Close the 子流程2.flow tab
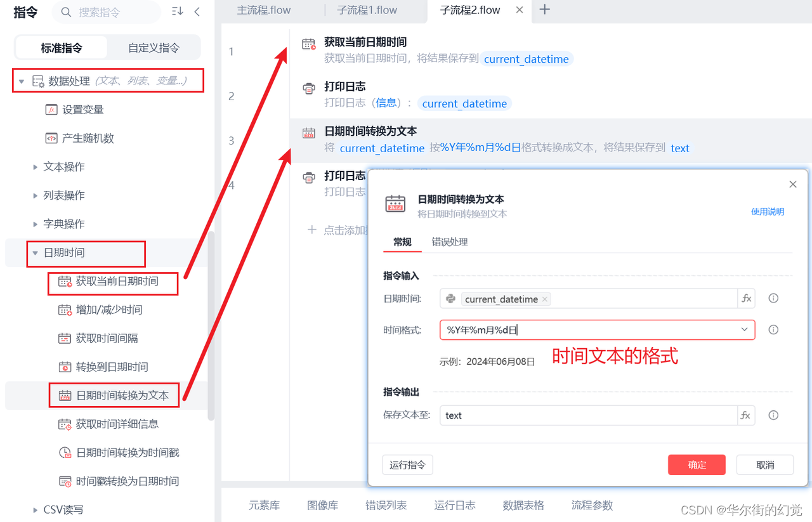This screenshot has width=812, height=522. (x=520, y=10)
